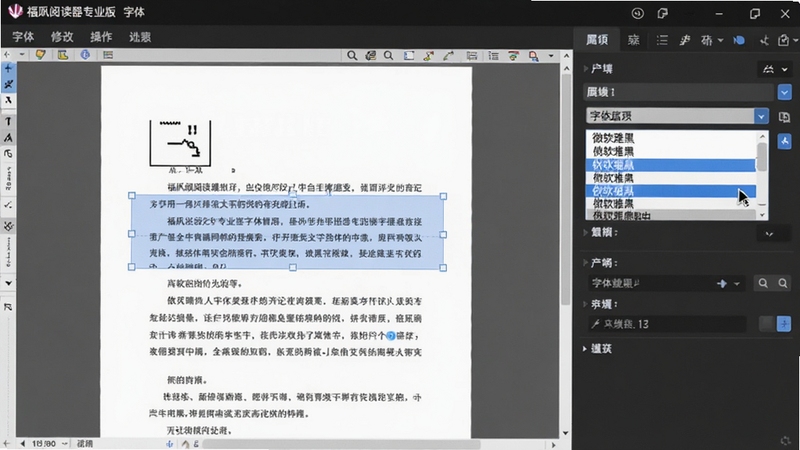This screenshot has height=450, width=800.
Task: Open the 操作 menu
Action: tap(101, 37)
